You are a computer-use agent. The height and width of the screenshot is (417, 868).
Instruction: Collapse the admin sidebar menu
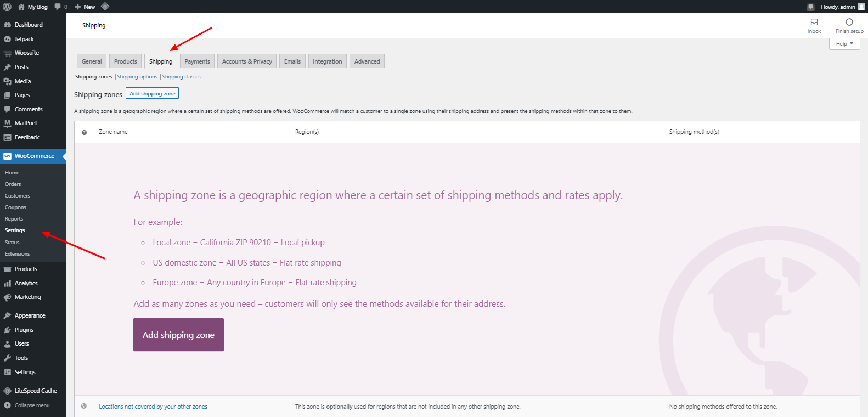33,405
